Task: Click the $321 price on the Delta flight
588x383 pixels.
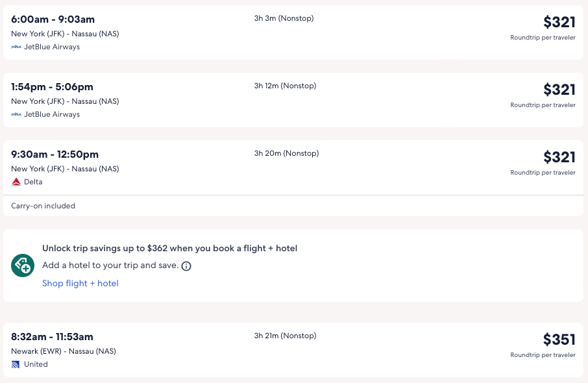Action: (559, 157)
